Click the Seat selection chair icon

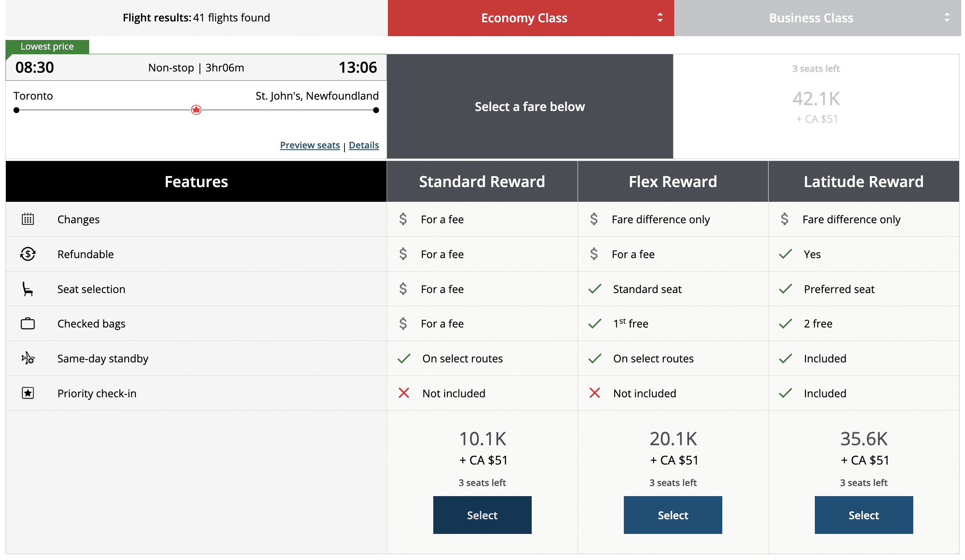[x=28, y=289]
